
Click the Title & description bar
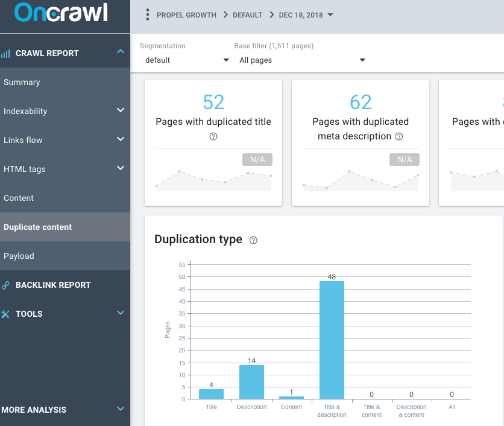click(332, 340)
